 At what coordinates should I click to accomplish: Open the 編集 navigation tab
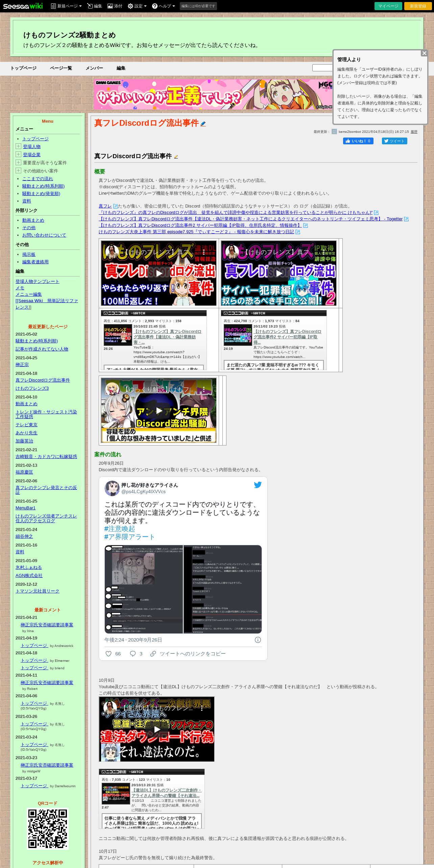121,68
